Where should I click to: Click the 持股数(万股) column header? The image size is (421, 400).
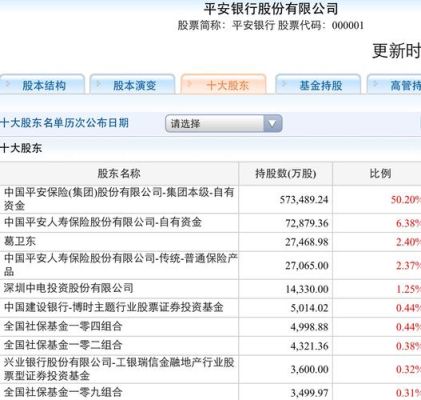click(286, 173)
